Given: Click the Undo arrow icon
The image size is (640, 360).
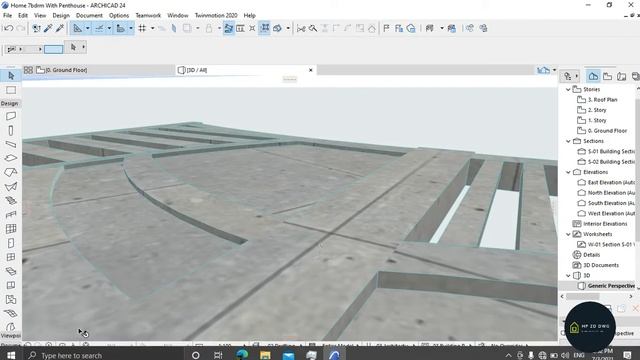Looking at the screenshot, I should (9, 28).
